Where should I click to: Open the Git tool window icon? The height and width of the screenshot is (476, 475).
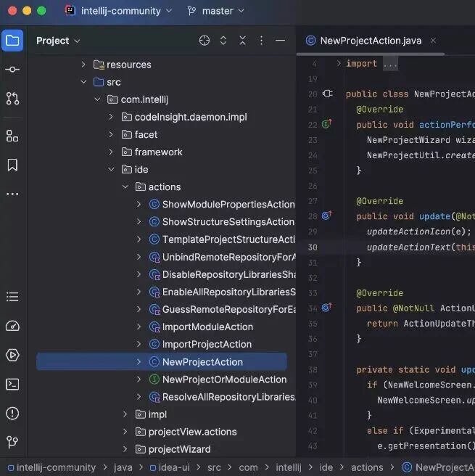point(12,442)
